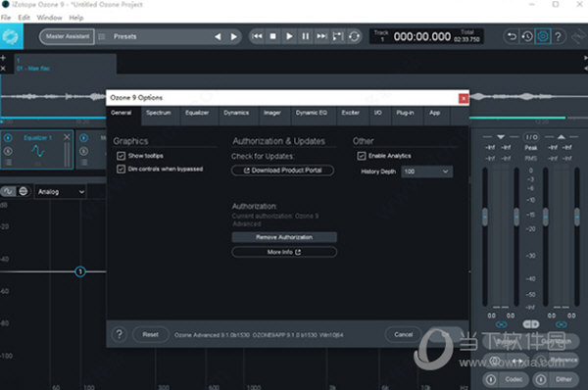Go to next preset arrow
The width and height of the screenshot is (588, 390).
click(233, 37)
